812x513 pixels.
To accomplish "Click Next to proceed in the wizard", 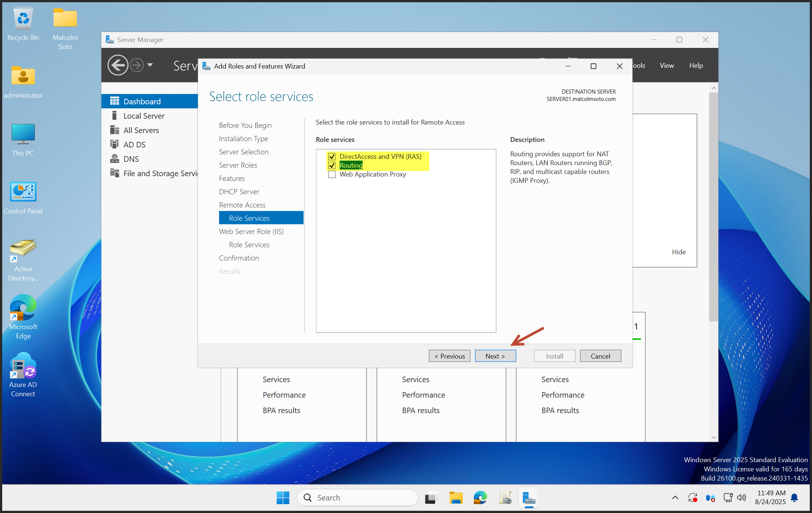I will tap(495, 356).
